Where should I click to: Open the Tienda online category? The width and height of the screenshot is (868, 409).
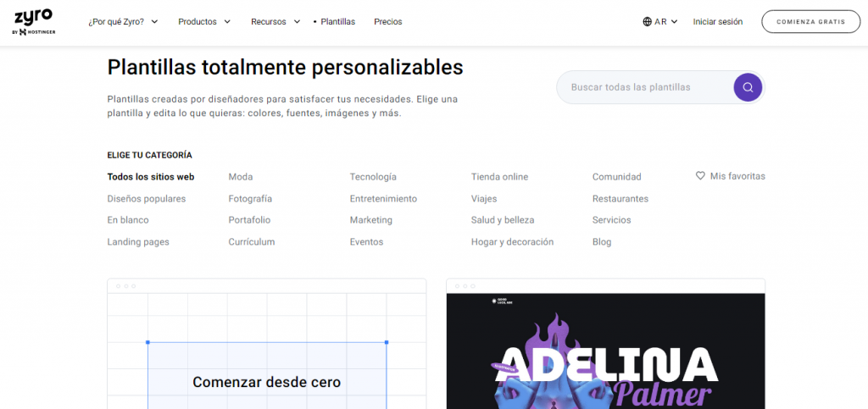499,177
